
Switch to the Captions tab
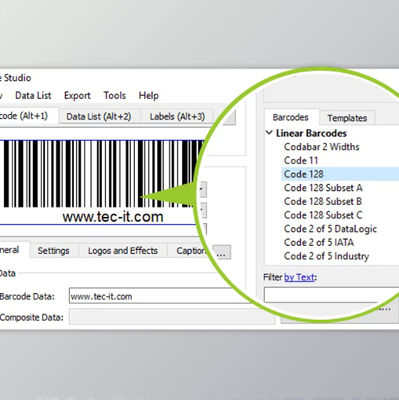click(189, 251)
